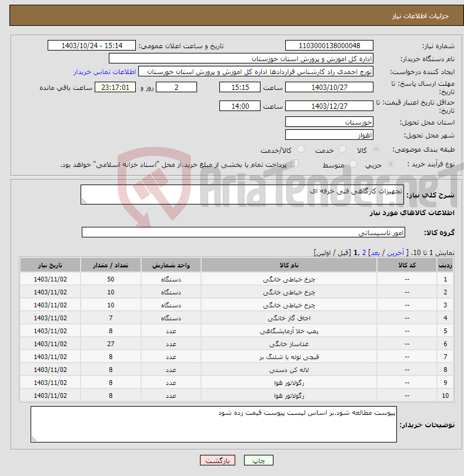Click the response deadline date 1403/10/27
This screenshot has height=476, width=464.
(x=329, y=87)
